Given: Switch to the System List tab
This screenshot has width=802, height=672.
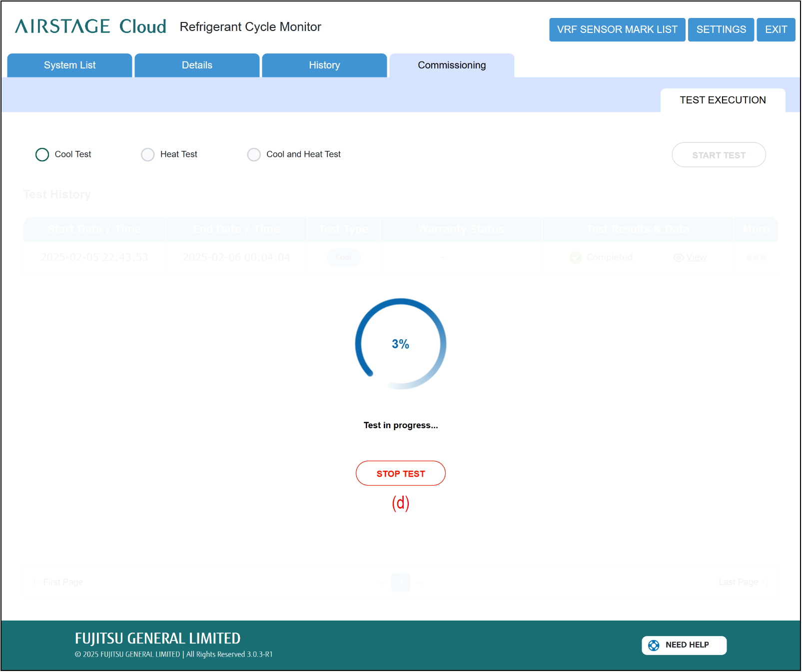Looking at the screenshot, I should [x=69, y=65].
